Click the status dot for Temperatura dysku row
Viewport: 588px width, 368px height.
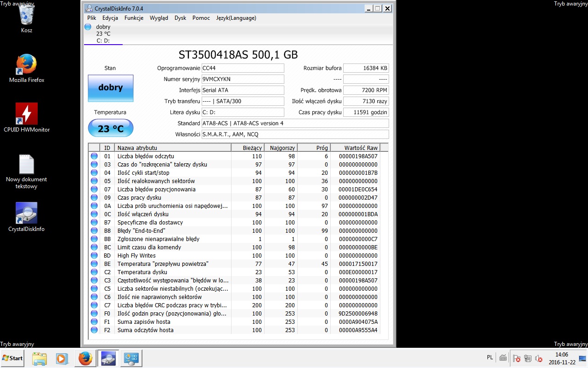94,272
